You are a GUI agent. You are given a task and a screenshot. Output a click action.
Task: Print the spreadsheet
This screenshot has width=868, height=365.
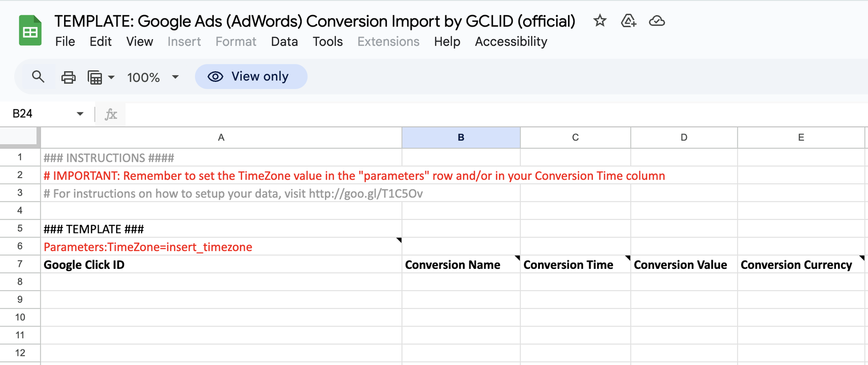[68, 77]
